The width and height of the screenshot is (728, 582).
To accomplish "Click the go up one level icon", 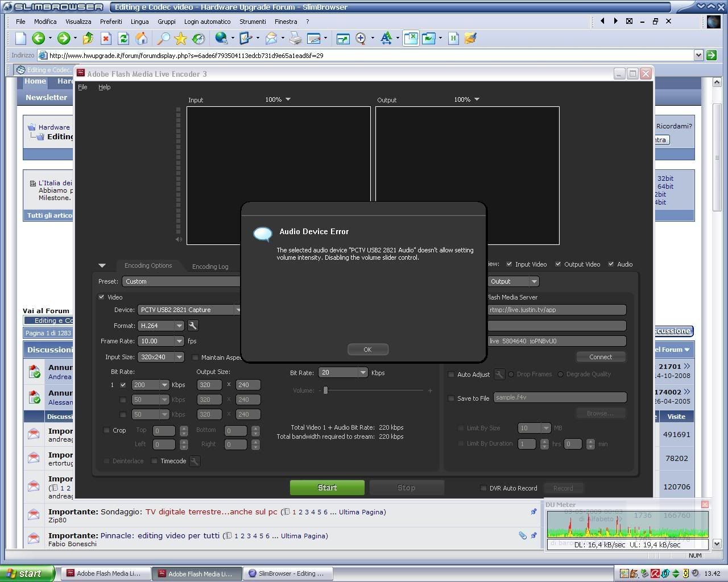I will coord(88,38).
